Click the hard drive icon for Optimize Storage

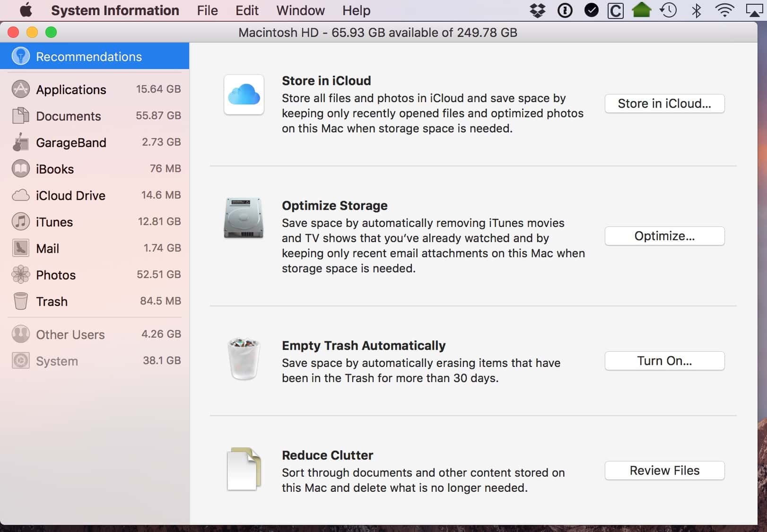coord(244,218)
